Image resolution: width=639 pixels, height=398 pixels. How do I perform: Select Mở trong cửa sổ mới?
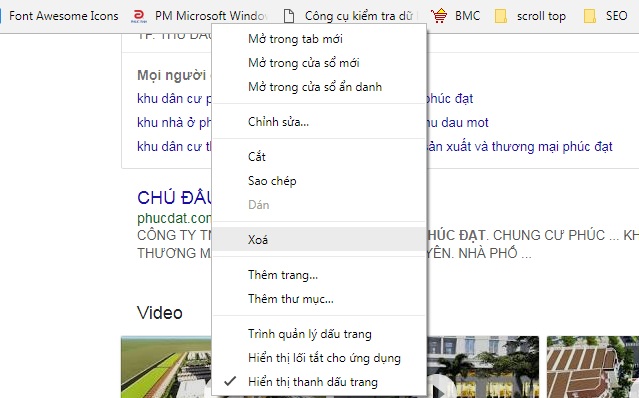(319, 63)
